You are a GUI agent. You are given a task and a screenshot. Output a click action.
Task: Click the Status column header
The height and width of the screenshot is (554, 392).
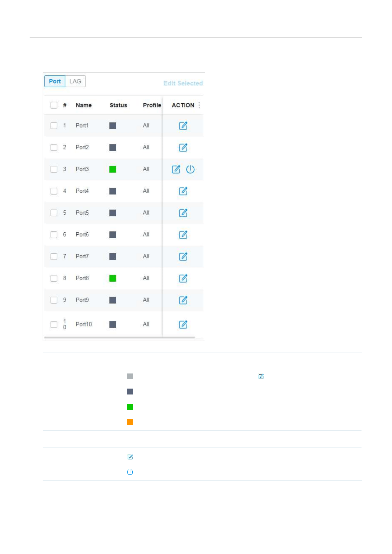[118, 105]
